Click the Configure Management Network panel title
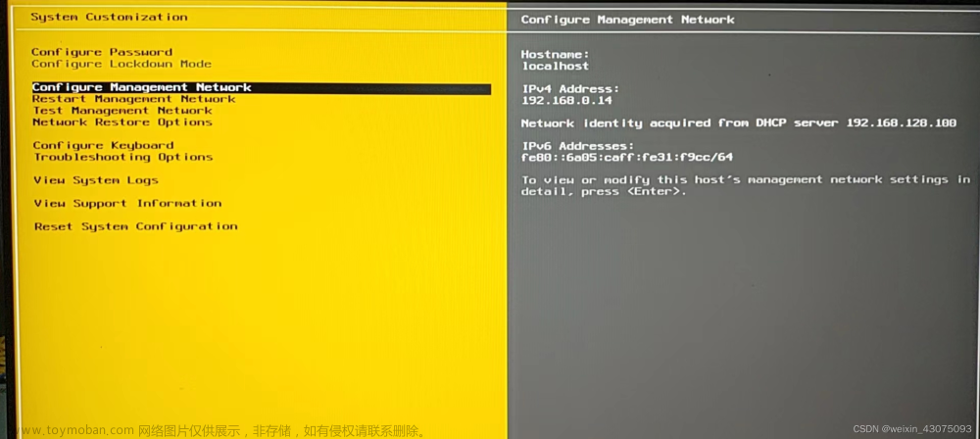This screenshot has width=980, height=439. pos(627,20)
